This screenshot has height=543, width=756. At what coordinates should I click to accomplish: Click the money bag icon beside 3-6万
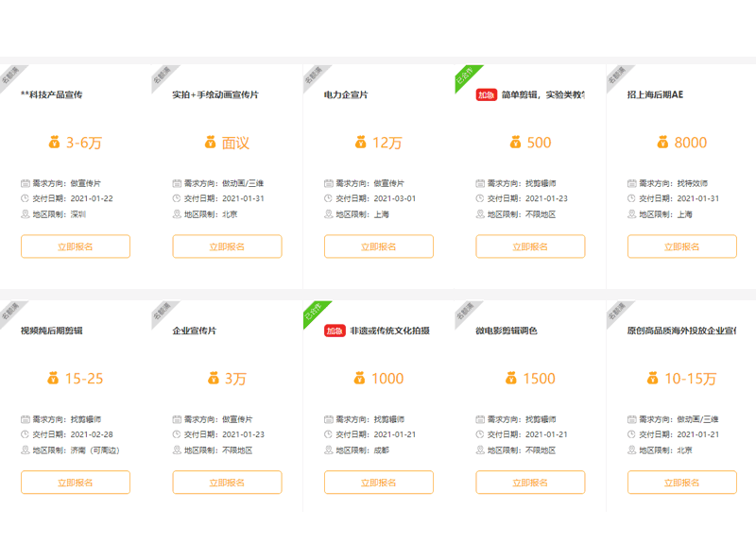click(x=54, y=143)
